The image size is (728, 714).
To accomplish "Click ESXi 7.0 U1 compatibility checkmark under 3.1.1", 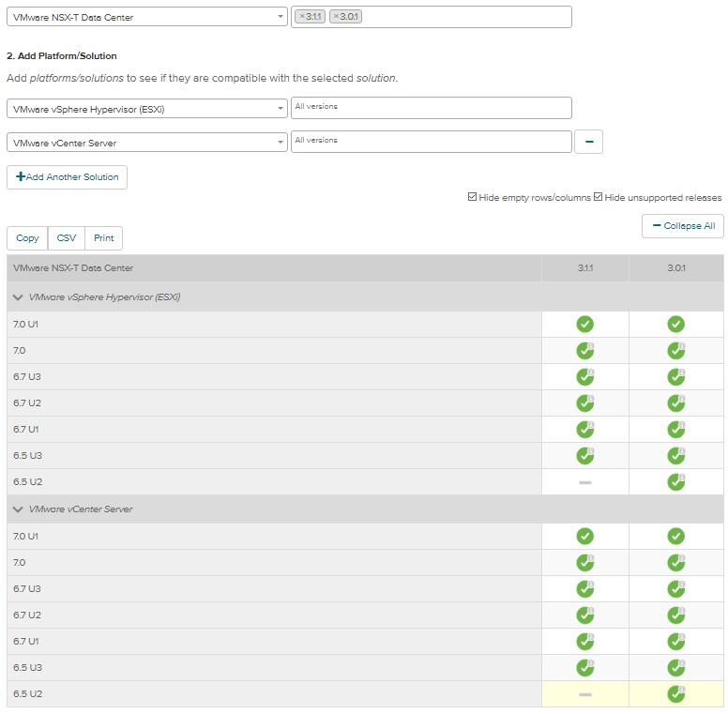I will (584, 325).
